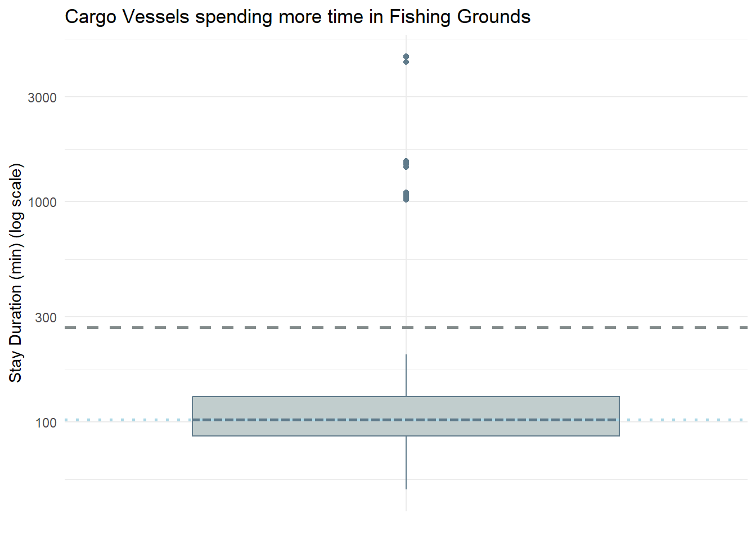Click the upper whisker above the box
The height and width of the screenshot is (540, 756).
click(406, 375)
